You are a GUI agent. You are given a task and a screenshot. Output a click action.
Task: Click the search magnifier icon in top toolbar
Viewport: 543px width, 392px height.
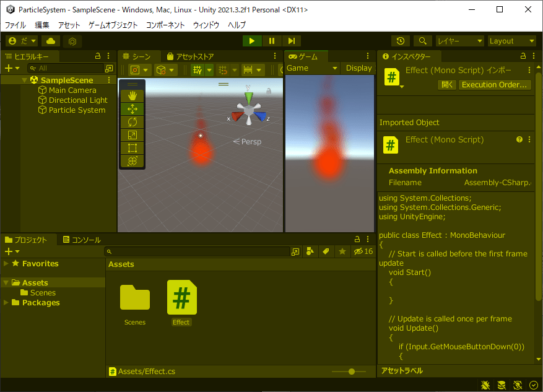point(423,41)
